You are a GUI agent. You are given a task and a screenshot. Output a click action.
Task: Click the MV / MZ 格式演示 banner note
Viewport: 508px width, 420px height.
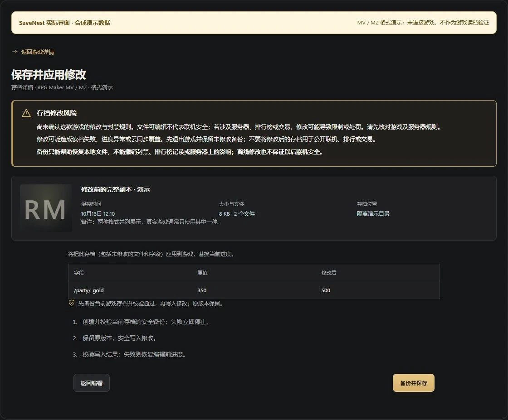pyautogui.click(x=423, y=23)
